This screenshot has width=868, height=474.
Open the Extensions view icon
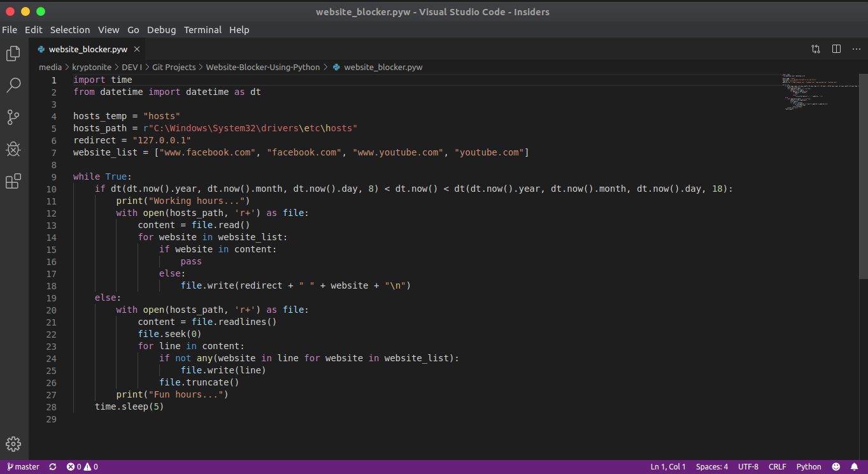point(13,181)
